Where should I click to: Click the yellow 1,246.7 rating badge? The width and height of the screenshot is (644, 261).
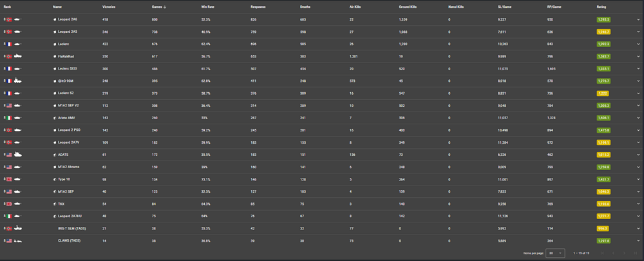[604, 32]
